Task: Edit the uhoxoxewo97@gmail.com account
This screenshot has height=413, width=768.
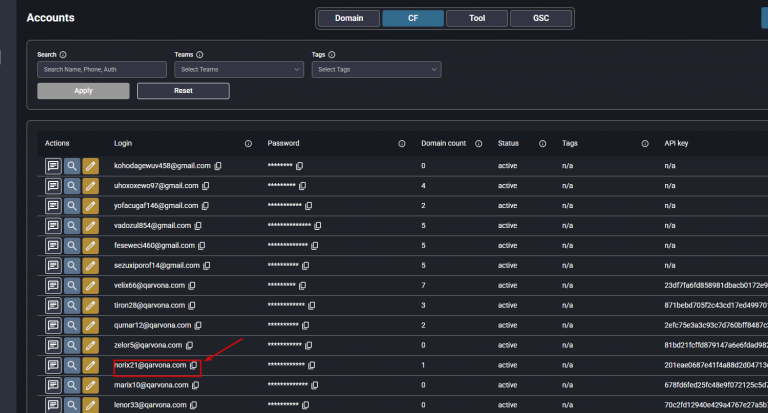Action: point(91,186)
